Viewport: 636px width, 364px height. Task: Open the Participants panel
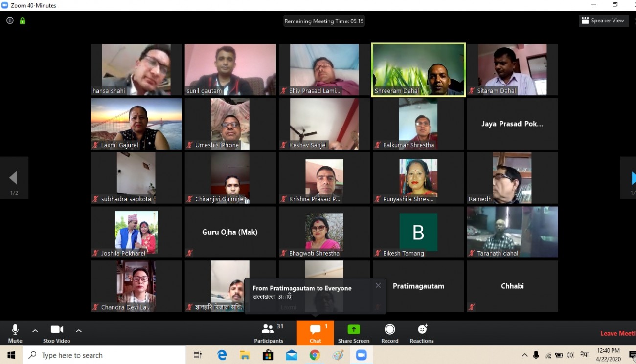[x=268, y=333]
